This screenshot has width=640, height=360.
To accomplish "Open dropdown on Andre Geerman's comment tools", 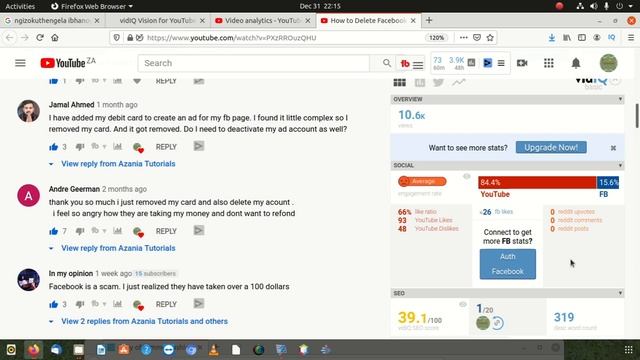I will point(104,231).
